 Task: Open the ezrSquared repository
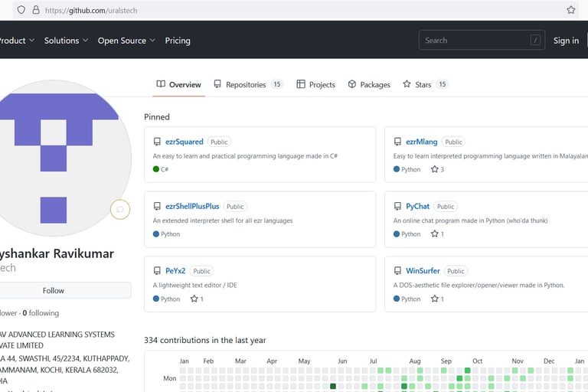(x=184, y=142)
